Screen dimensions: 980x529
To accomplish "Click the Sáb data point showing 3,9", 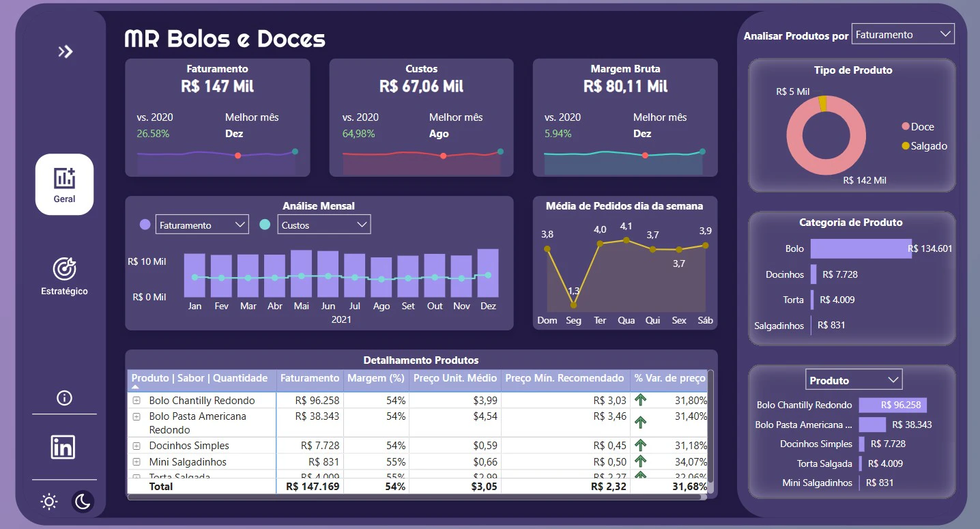I will pos(706,246).
